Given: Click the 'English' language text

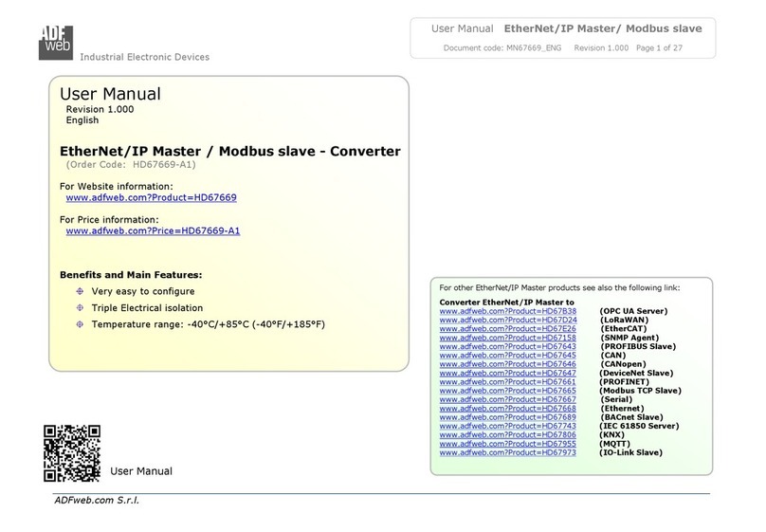Looking at the screenshot, I should tap(82, 120).
